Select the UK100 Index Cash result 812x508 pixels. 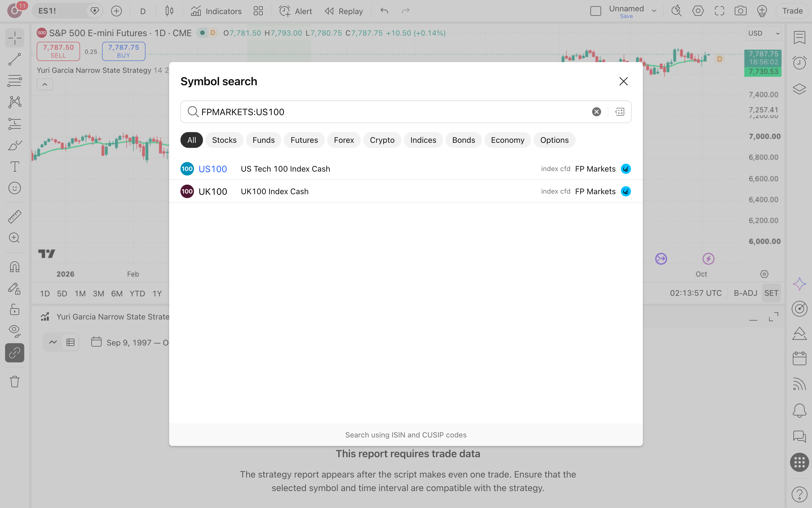[x=406, y=191]
